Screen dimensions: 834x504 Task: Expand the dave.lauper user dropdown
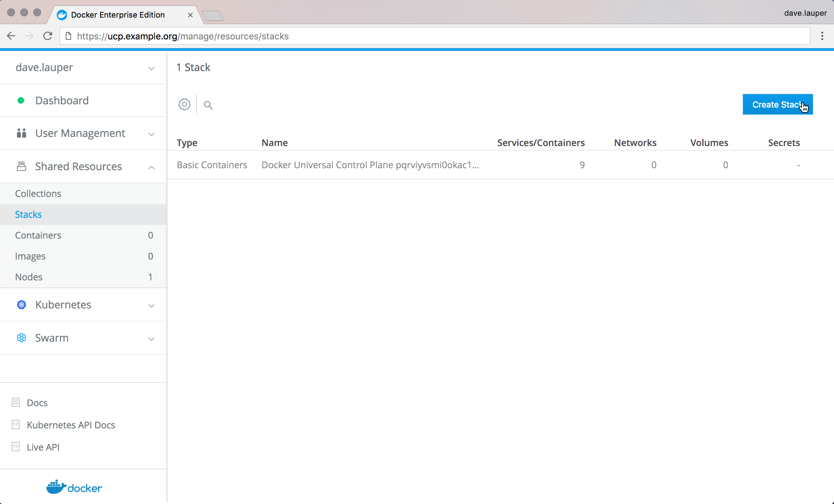pos(151,68)
